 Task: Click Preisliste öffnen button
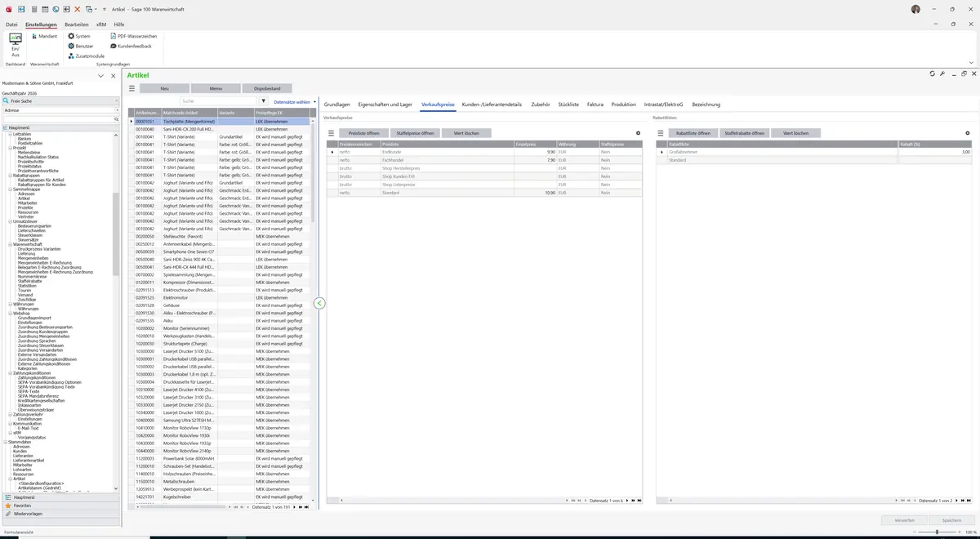[x=364, y=132]
